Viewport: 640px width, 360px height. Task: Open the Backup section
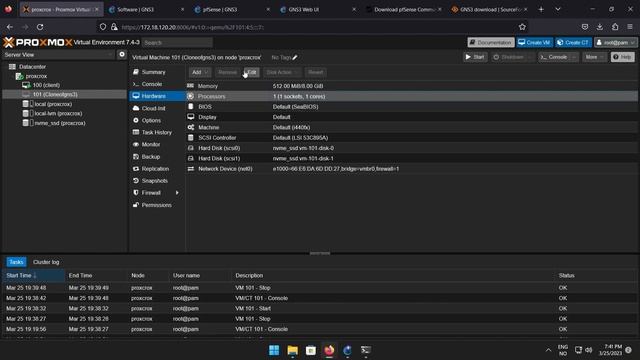tap(157, 157)
